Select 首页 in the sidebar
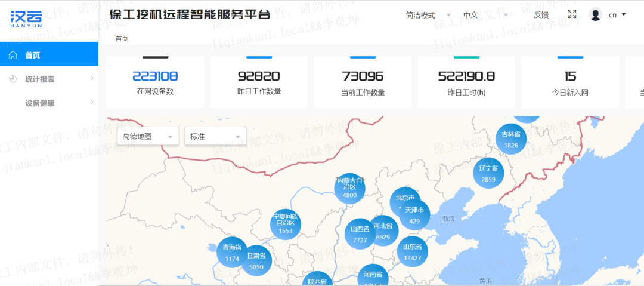The image size is (644, 286). [49, 54]
